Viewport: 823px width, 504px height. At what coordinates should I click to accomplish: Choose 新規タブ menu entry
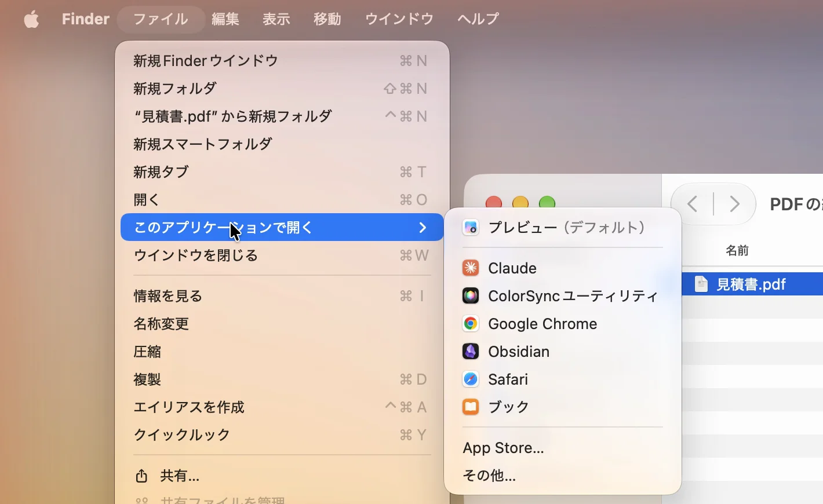click(282, 172)
